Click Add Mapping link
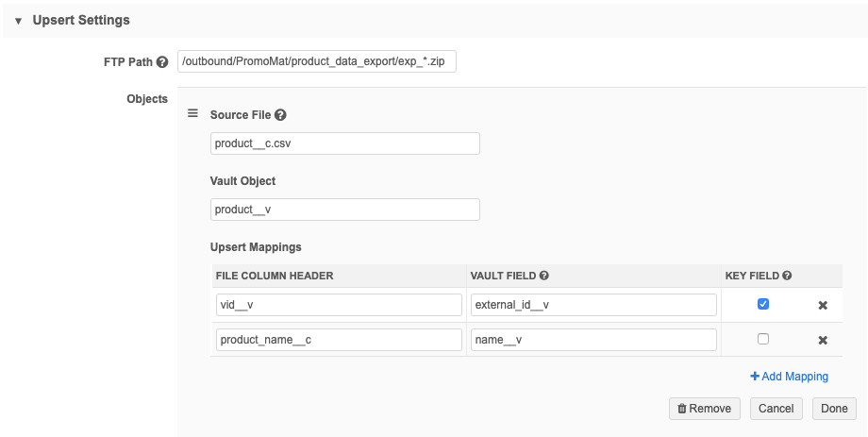 [x=789, y=377]
